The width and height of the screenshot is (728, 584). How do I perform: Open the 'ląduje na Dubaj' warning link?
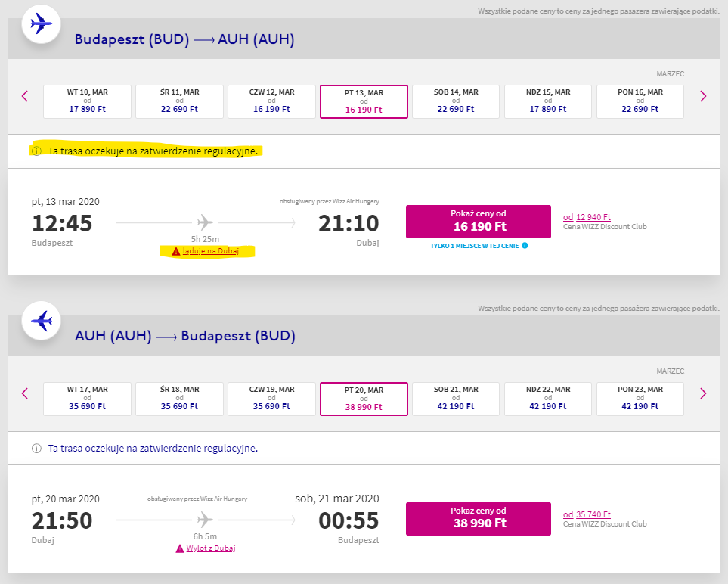[210, 251]
